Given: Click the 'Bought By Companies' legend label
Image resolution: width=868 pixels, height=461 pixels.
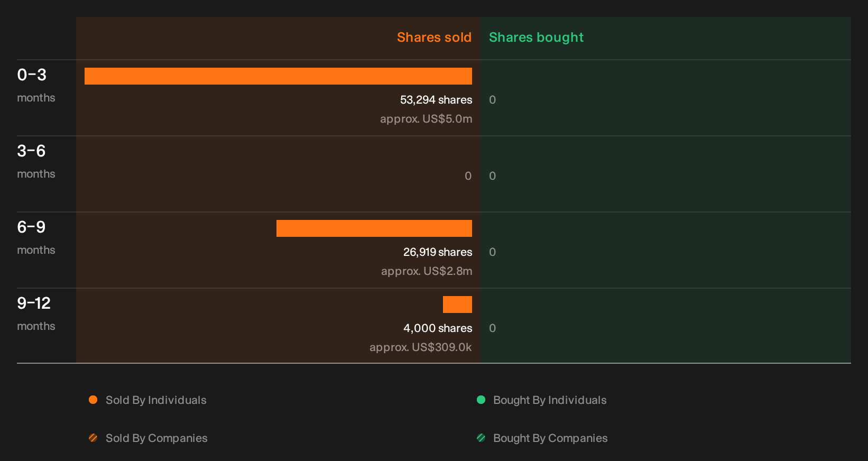Looking at the screenshot, I should click(550, 438).
